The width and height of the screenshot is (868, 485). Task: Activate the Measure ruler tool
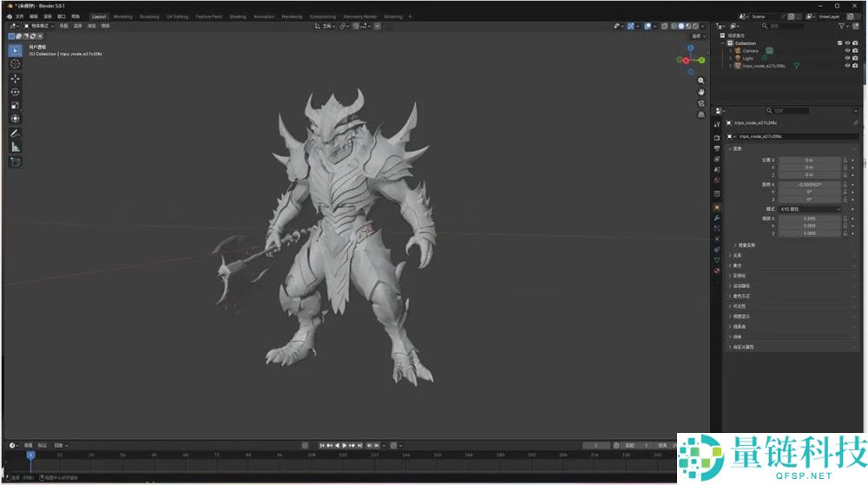pyautogui.click(x=15, y=147)
